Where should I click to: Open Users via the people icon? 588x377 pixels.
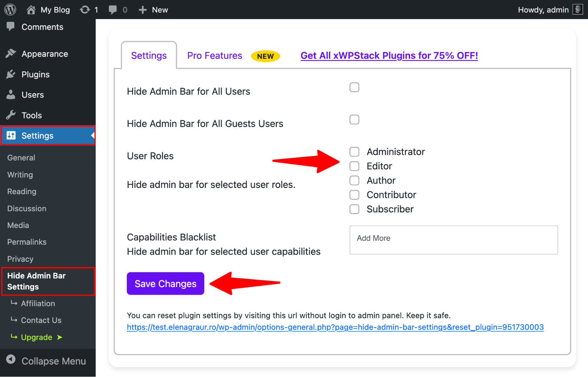11,95
